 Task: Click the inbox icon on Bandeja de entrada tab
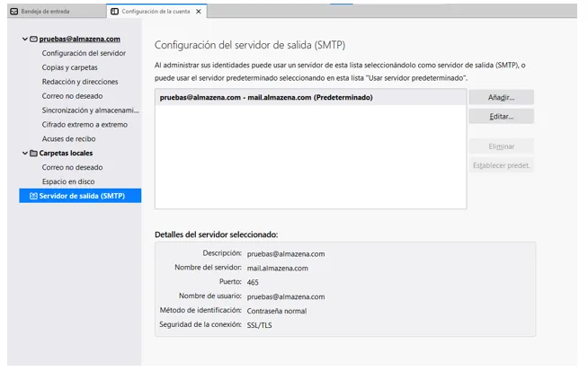click(x=14, y=12)
